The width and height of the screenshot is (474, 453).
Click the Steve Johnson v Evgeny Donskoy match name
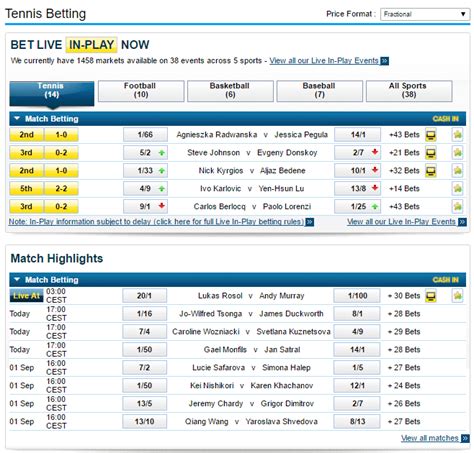point(252,153)
